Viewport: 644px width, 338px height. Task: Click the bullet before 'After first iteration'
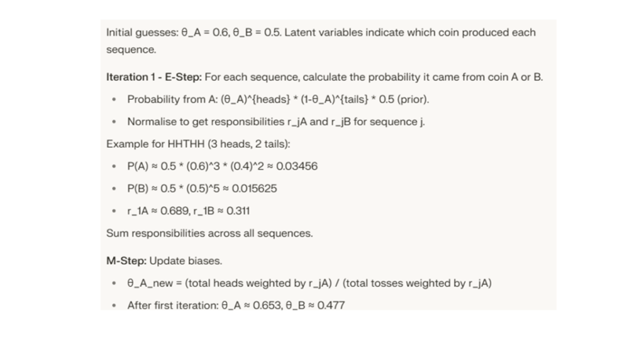[114, 305]
